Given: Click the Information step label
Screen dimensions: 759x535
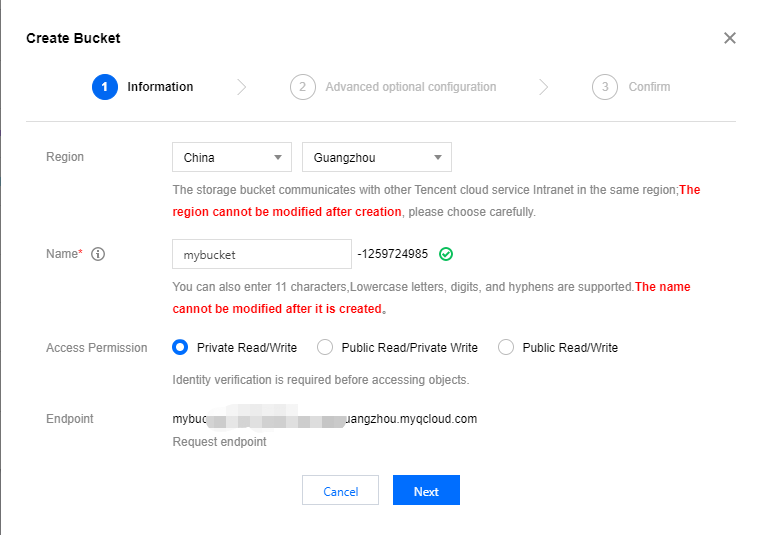Looking at the screenshot, I should (x=160, y=87).
